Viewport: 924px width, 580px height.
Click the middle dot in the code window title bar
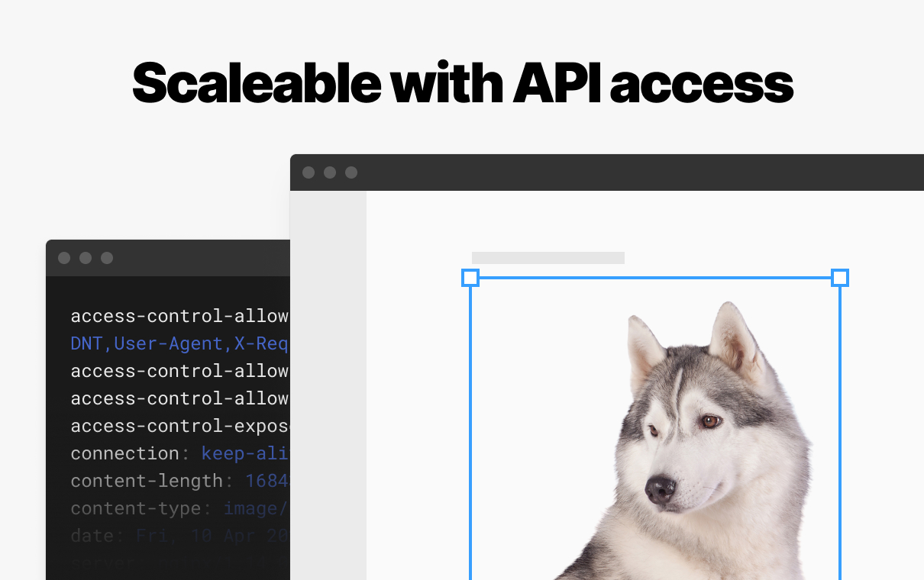[x=86, y=258]
